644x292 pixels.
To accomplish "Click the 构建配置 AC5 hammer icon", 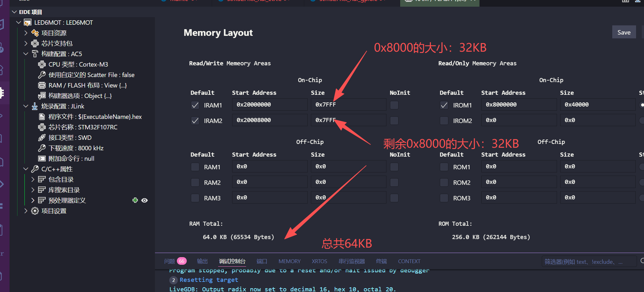I will coord(35,54).
